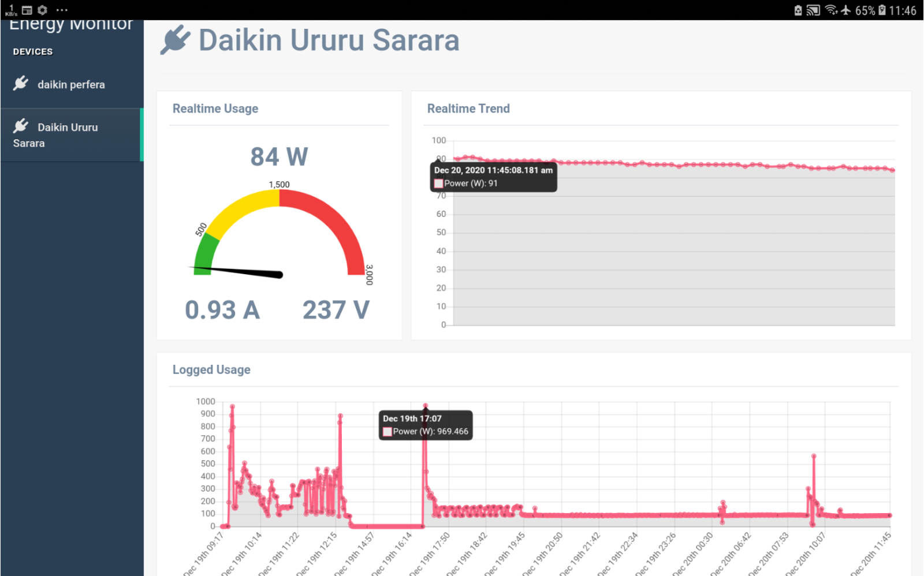Click the daikin perfera plug icon

[x=21, y=83]
